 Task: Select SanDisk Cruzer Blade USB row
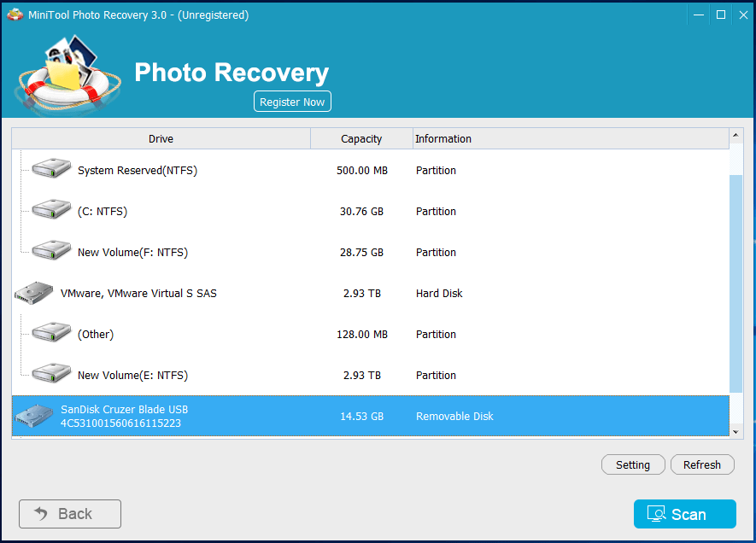click(x=370, y=417)
